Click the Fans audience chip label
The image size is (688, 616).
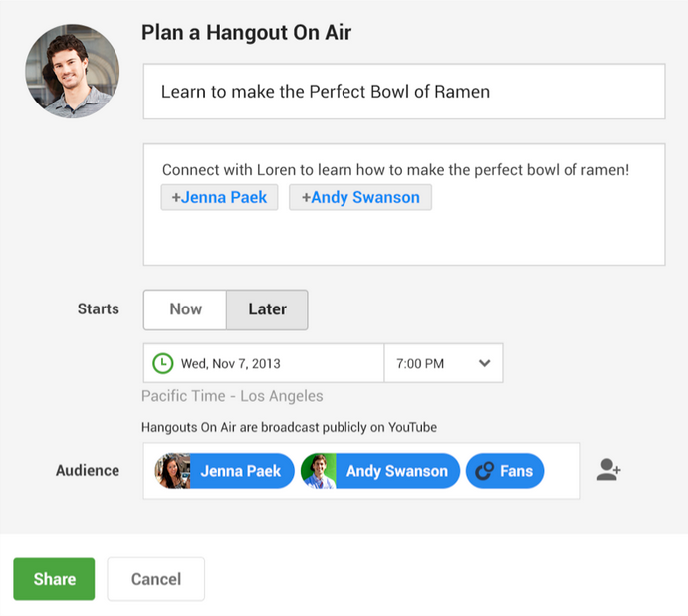pyautogui.click(x=516, y=471)
